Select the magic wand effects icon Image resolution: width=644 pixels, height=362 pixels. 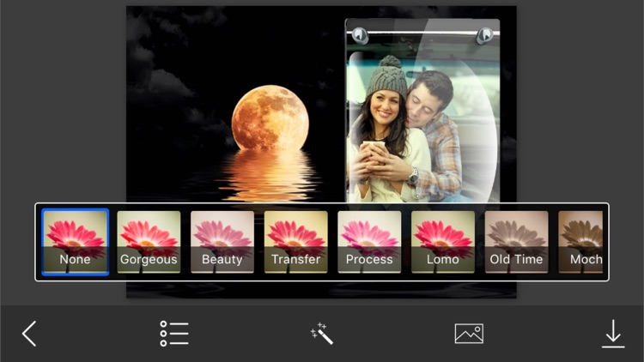(322, 334)
